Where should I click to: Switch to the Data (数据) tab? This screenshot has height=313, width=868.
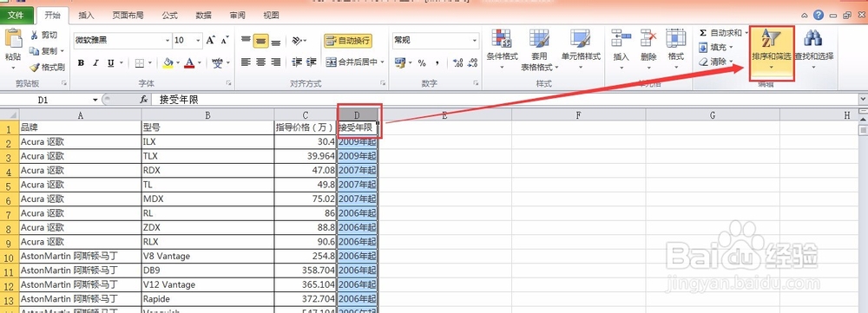click(x=203, y=16)
